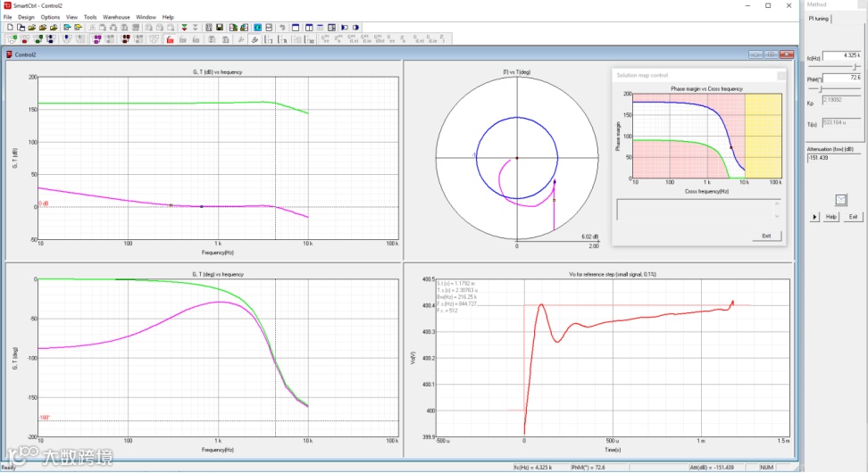Click the undo arrow toolbar icon
Viewport: 868px width, 473px height.
pyautogui.click(x=282, y=28)
